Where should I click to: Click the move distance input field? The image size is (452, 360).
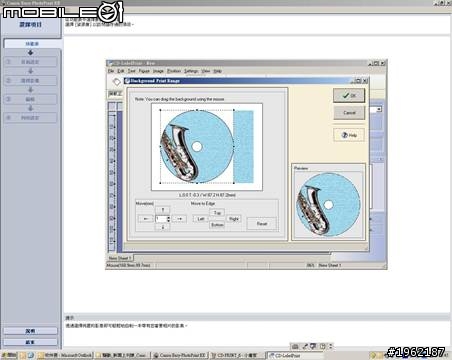tap(161, 219)
